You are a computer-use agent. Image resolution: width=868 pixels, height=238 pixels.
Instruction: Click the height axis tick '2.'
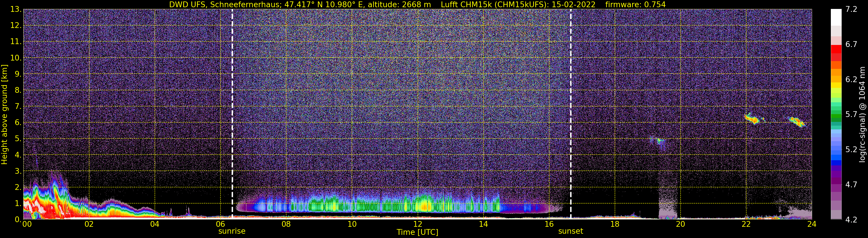coord(18,188)
